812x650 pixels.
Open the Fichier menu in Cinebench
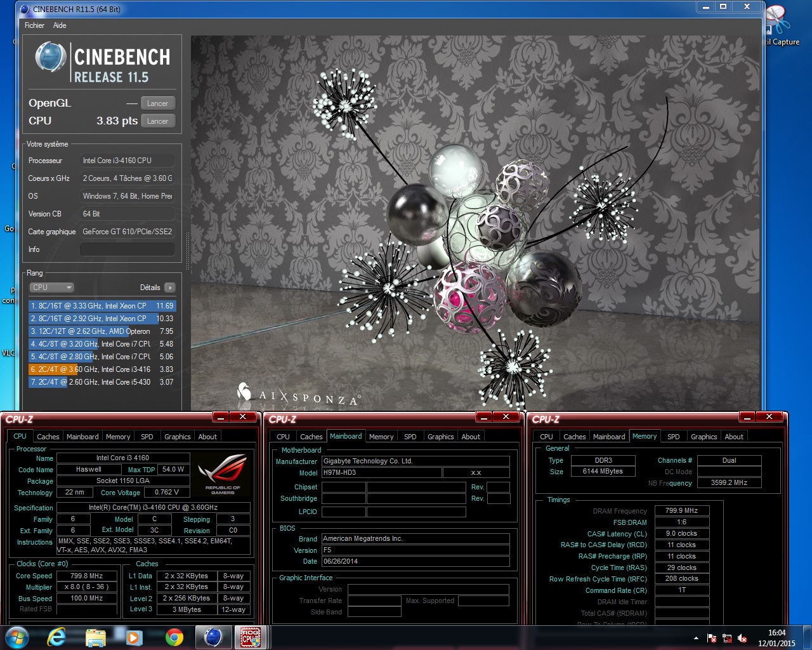pos(34,25)
